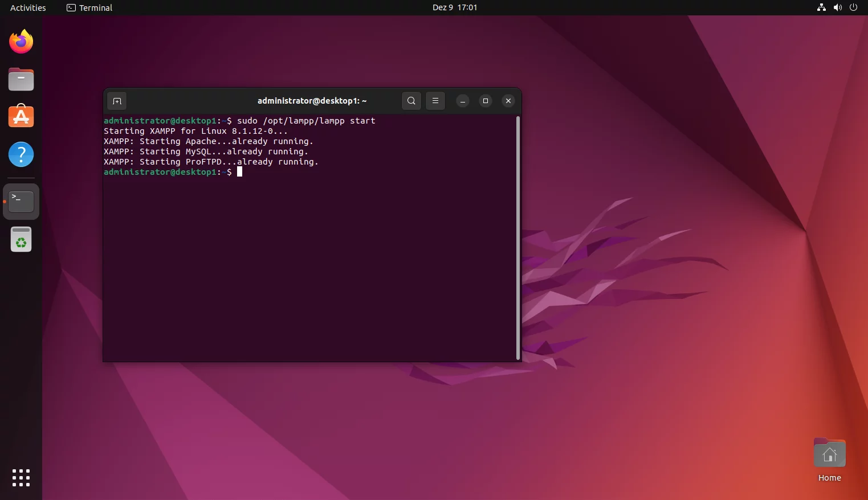The width and height of the screenshot is (868, 500).
Task: Click the terminal title administrator@desktop1
Action: pos(312,101)
